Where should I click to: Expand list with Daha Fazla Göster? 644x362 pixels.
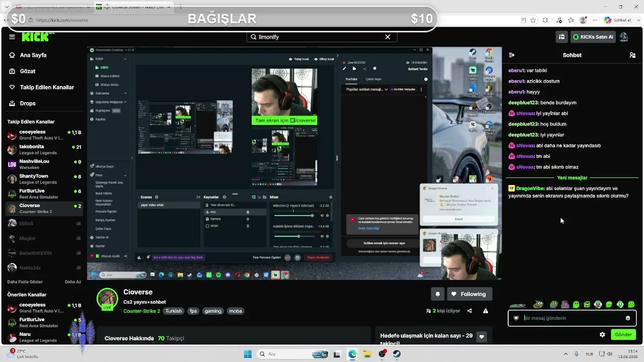25,282
